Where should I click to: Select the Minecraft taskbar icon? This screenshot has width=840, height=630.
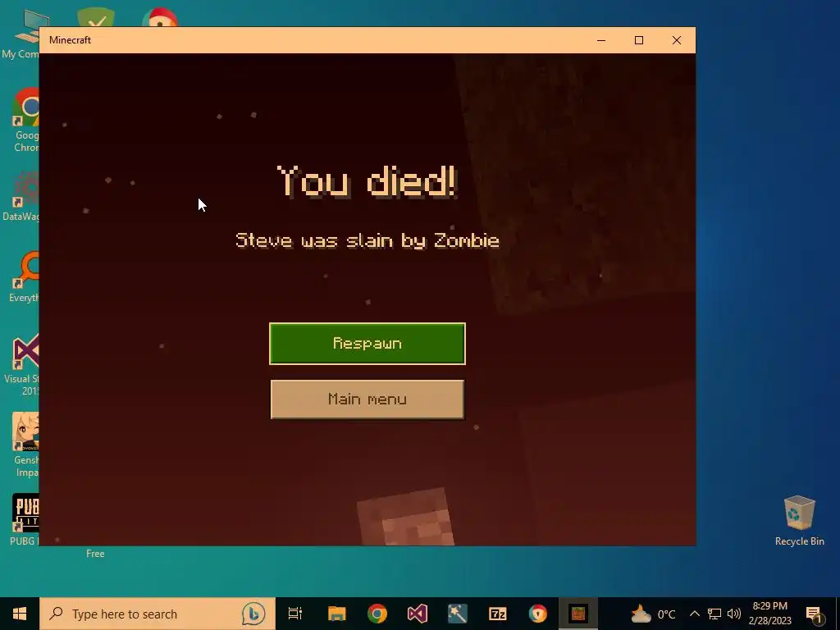tap(578, 614)
